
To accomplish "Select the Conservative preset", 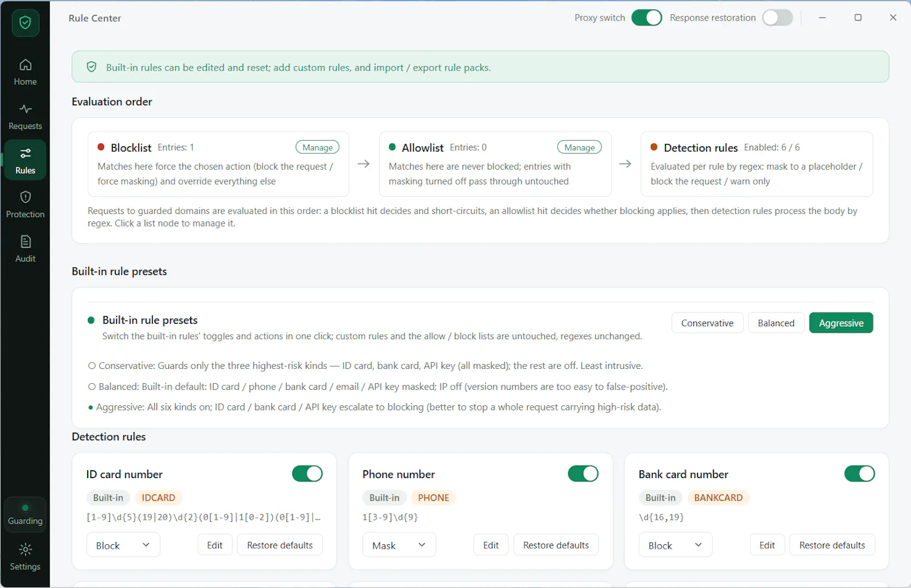I will [707, 323].
